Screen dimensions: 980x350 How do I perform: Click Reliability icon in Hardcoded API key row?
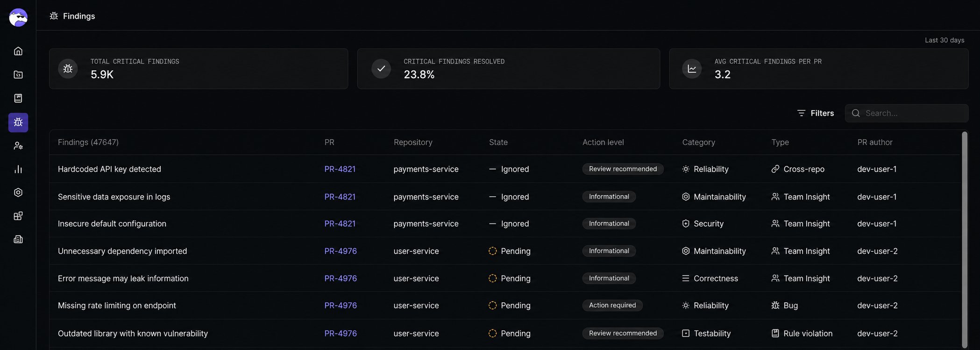[x=686, y=169]
